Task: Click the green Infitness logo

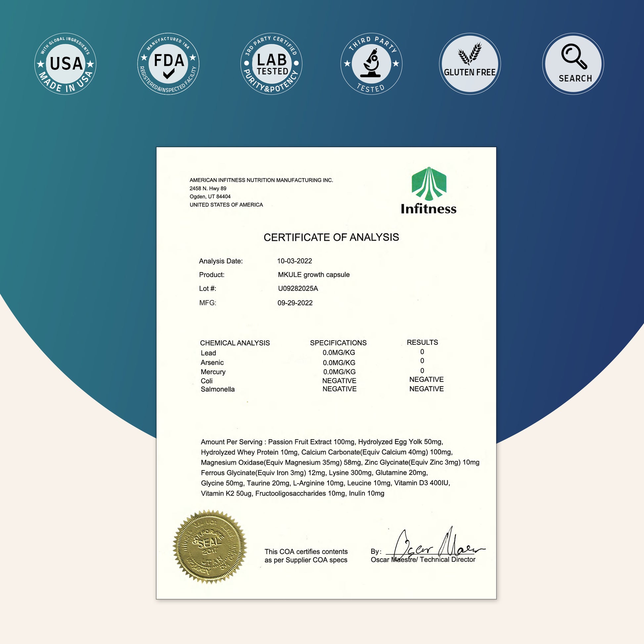Action: [429, 191]
